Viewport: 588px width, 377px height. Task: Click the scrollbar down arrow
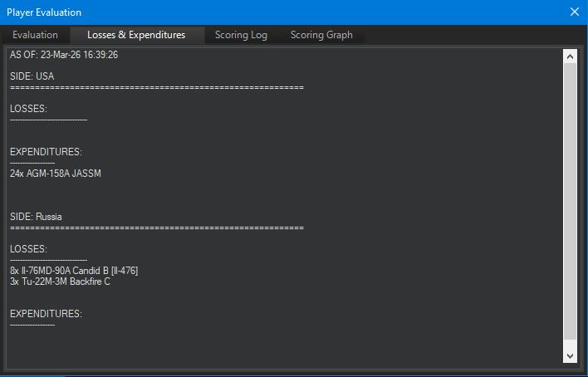coord(570,355)
